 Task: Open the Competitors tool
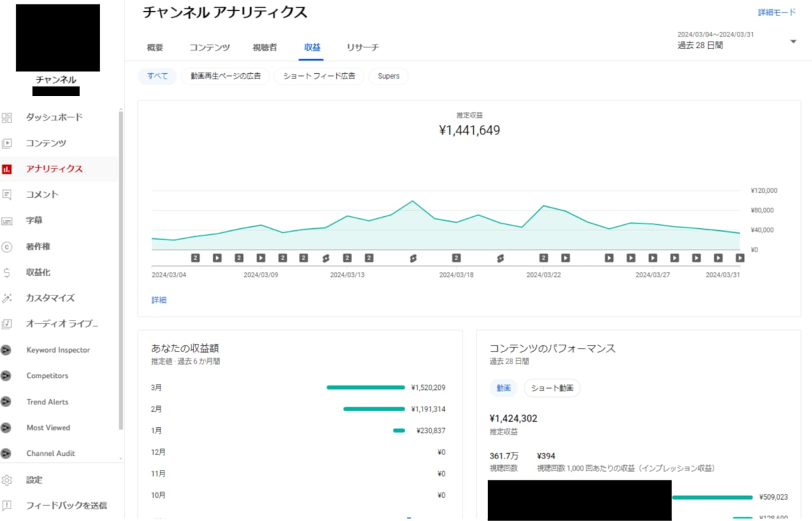[47, 376]
